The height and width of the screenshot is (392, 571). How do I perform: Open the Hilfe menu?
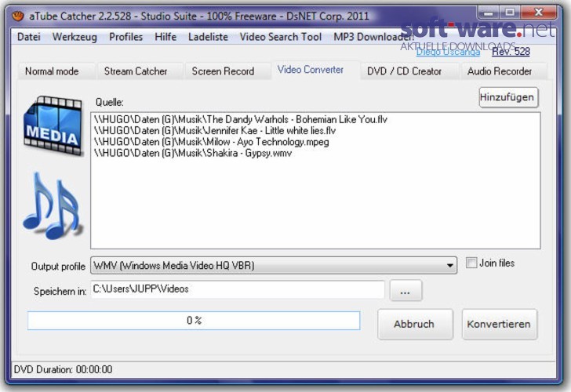(x=165, y=37)
